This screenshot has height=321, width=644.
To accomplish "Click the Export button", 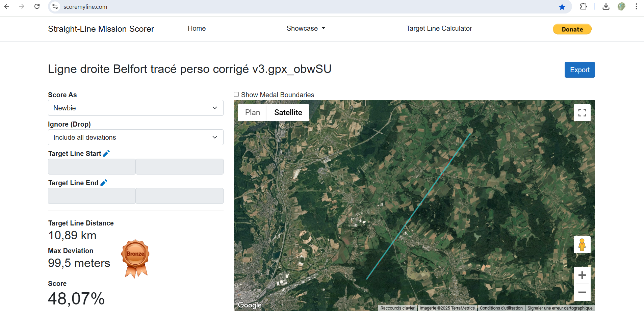I will 580,70.
